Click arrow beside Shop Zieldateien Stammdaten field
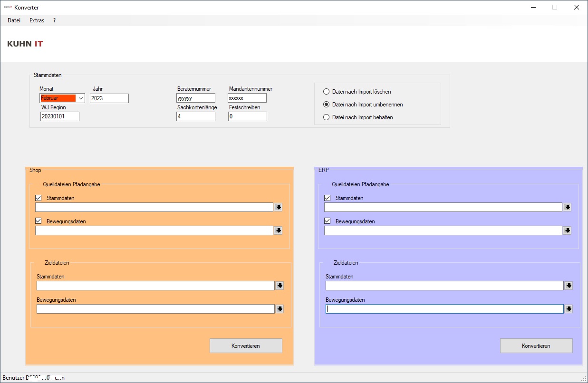Image resolution: width=588 pixels, height=383 pixels. point(280,286)
